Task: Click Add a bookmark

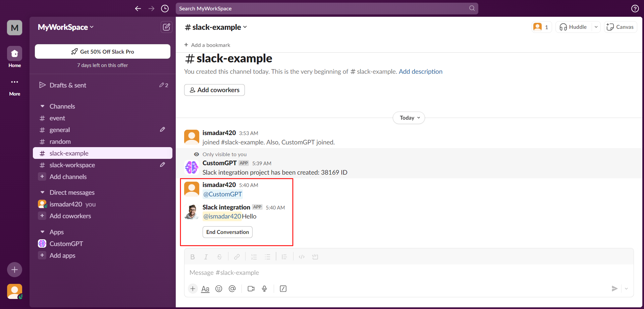Action: tap(207, 45)
